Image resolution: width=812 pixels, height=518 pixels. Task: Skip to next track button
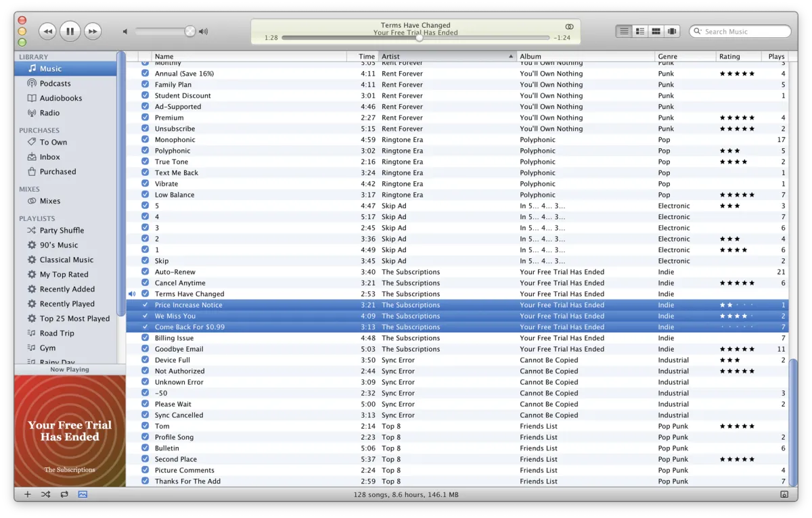click(x=93, y=31)
